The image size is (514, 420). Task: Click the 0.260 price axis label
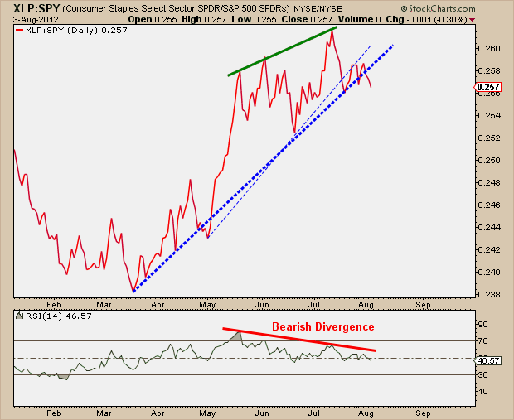pos(489,49)
